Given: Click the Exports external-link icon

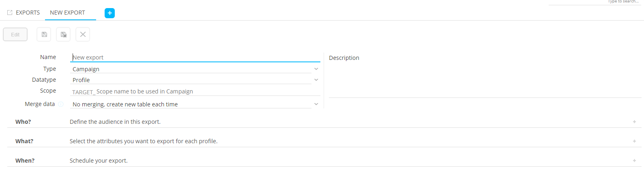Looking at the screenshot, I should (10, 13).
